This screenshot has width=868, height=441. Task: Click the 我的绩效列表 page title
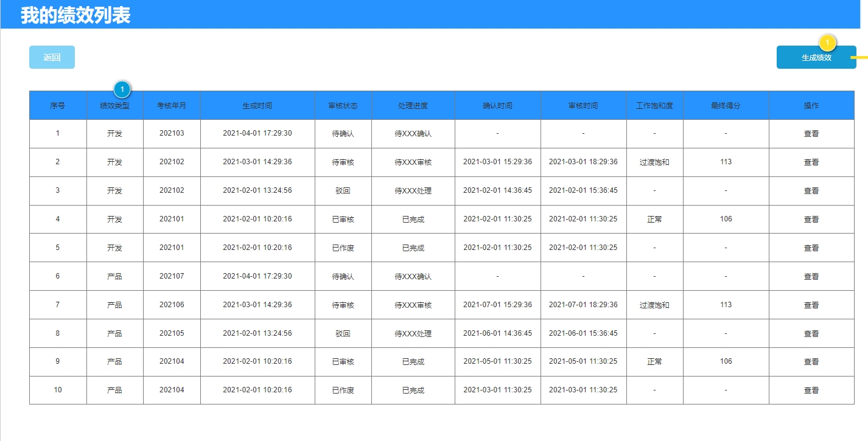75,16
